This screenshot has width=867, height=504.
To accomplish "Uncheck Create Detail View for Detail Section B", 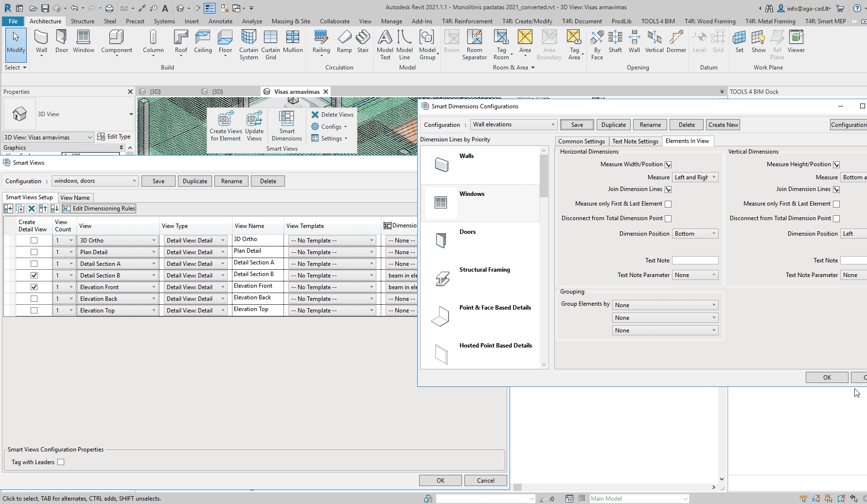I will pos(34,275).
